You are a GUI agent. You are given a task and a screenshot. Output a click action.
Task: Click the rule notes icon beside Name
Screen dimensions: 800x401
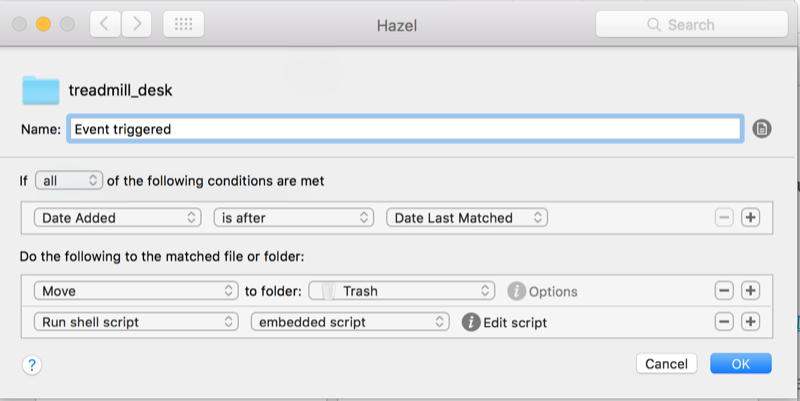pos(761,129)
